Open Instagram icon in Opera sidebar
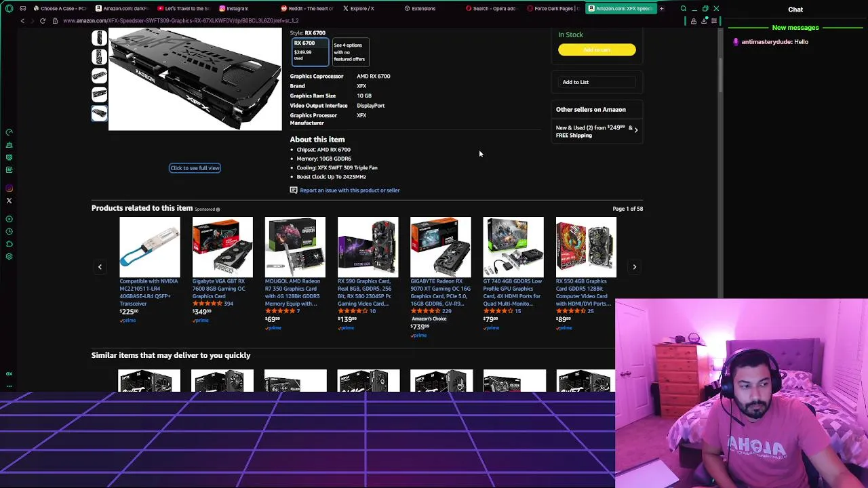 [x=9, y=188]
